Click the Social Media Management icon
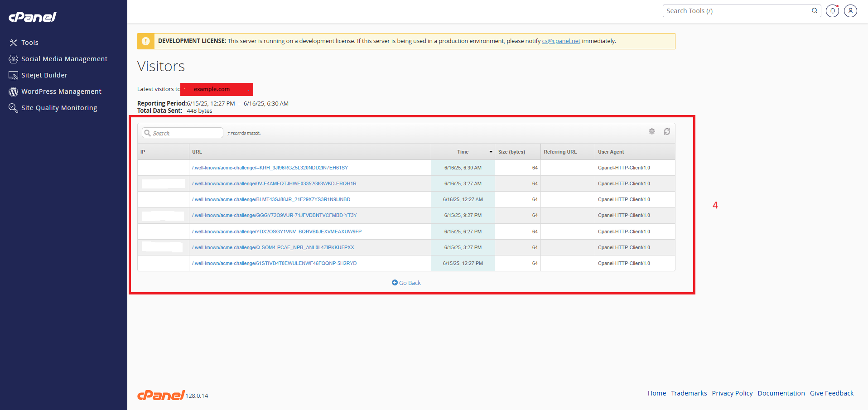 [x=13, y=59]
